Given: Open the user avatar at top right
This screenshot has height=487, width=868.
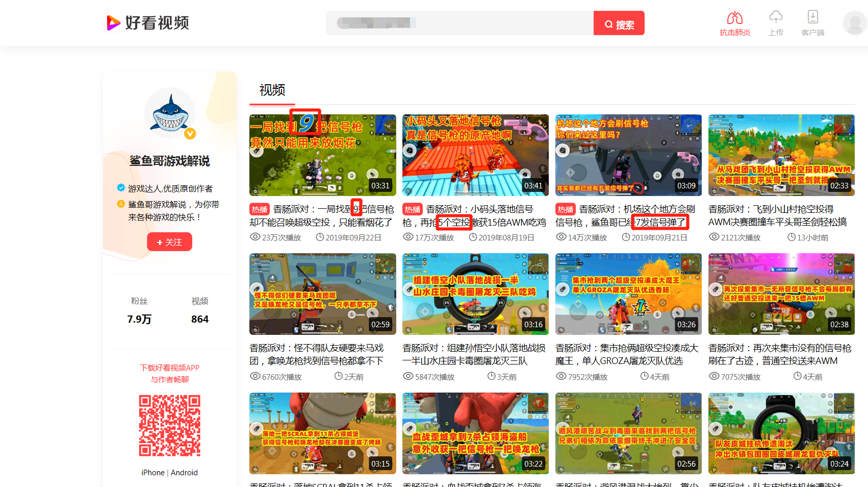Looking at the screenshot, I should [x=854, y=23].
